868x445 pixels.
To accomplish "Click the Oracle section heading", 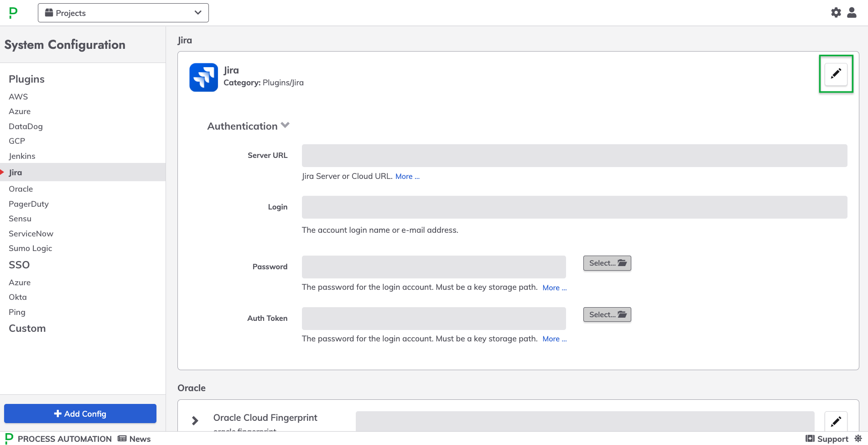I will (x=192, y=388).
